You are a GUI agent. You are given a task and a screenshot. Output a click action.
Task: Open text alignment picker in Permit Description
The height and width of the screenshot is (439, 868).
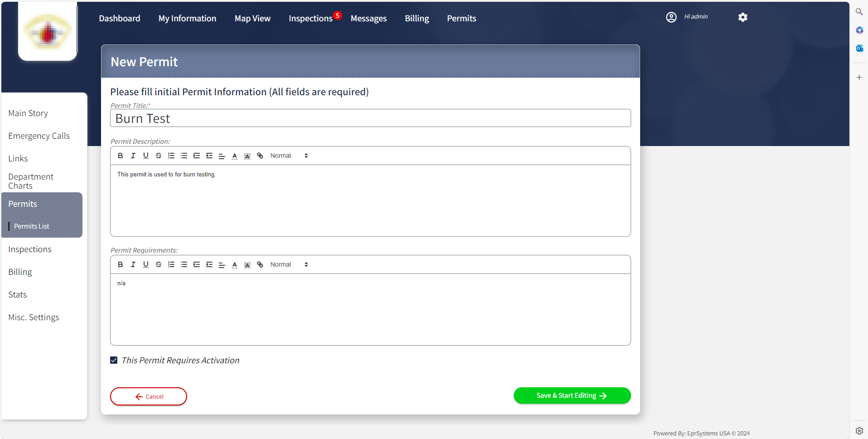click(x=222, y=156)
